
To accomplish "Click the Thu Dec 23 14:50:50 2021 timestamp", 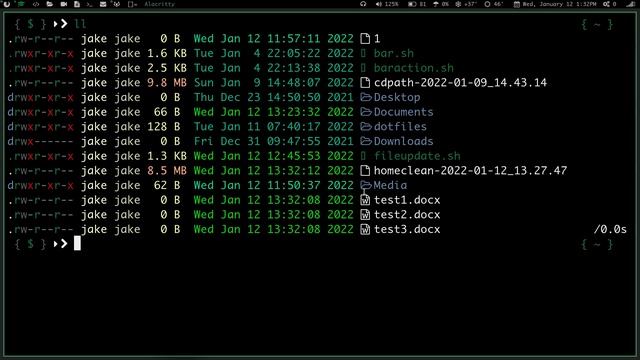I will pyautogui.click(x=273, y=98).
